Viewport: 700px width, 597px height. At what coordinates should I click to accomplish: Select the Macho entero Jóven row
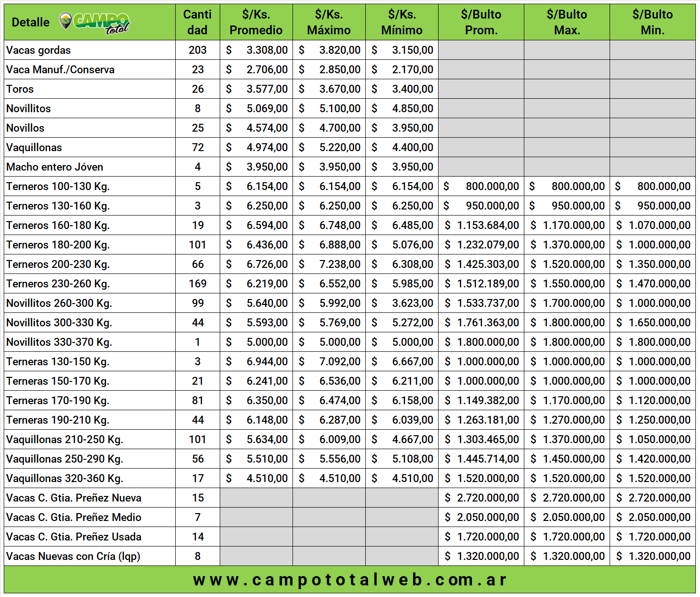pos(350,167)
